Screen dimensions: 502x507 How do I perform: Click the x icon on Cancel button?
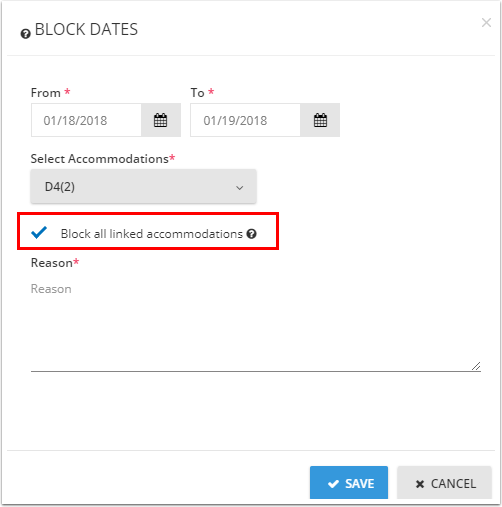420,484
